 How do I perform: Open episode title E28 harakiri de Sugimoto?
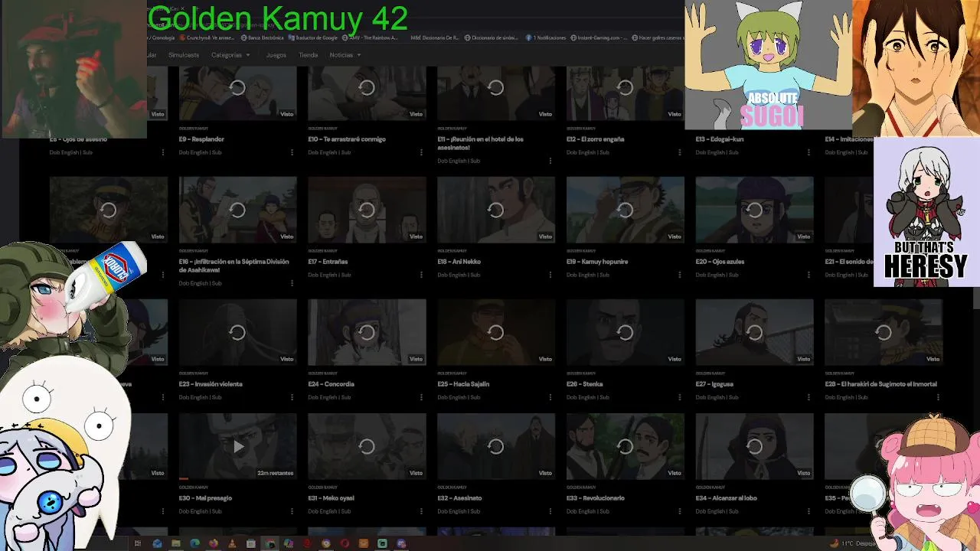click(x=880, y=384)
